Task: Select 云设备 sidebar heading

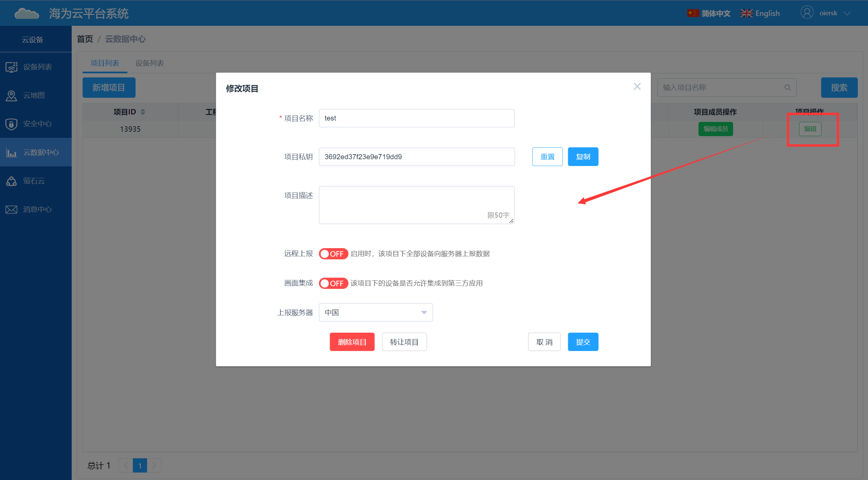Action: pyautogui.click(x=33, y=40)
